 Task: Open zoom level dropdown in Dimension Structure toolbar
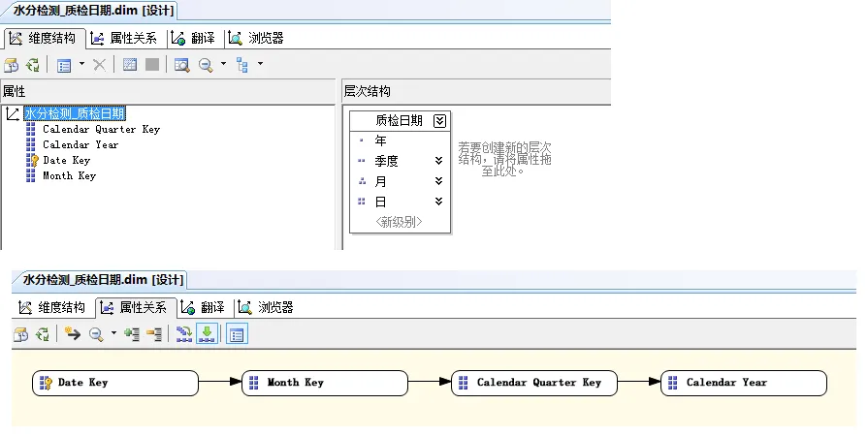(x=224, y=64)
